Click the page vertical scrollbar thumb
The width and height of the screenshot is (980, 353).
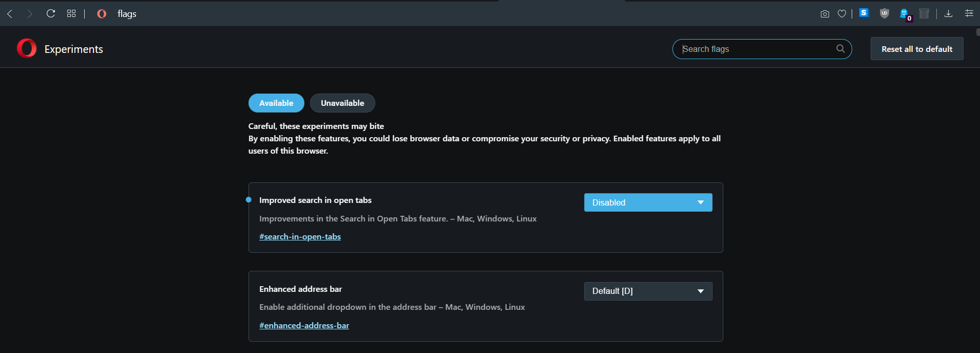978,32
